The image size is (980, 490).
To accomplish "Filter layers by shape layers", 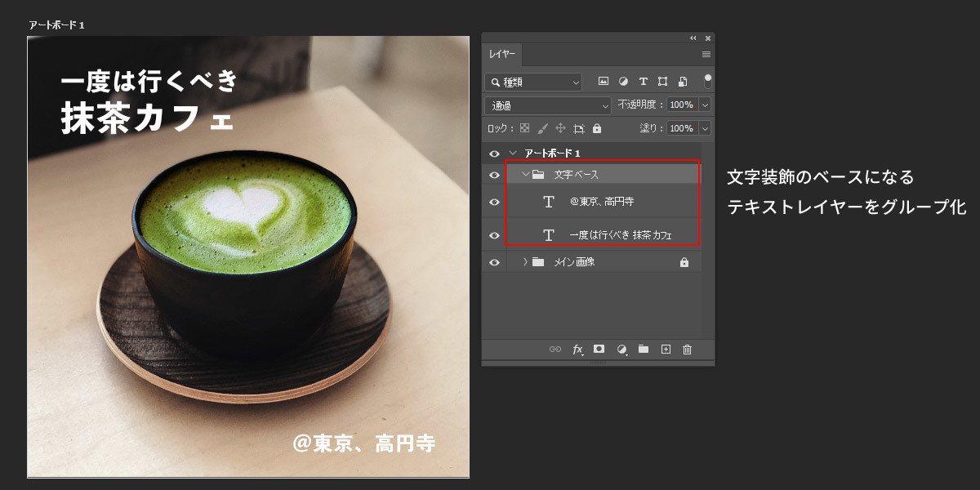I will (662, 82).
